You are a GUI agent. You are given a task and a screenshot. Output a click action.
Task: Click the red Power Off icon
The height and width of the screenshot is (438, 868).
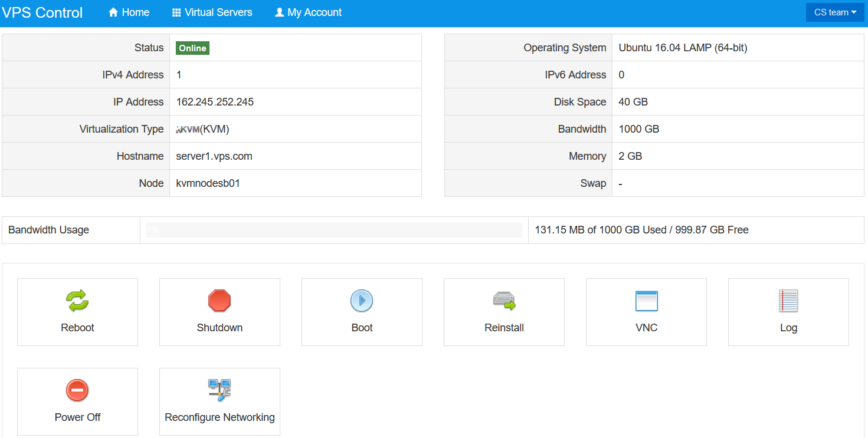coord(77,390)
